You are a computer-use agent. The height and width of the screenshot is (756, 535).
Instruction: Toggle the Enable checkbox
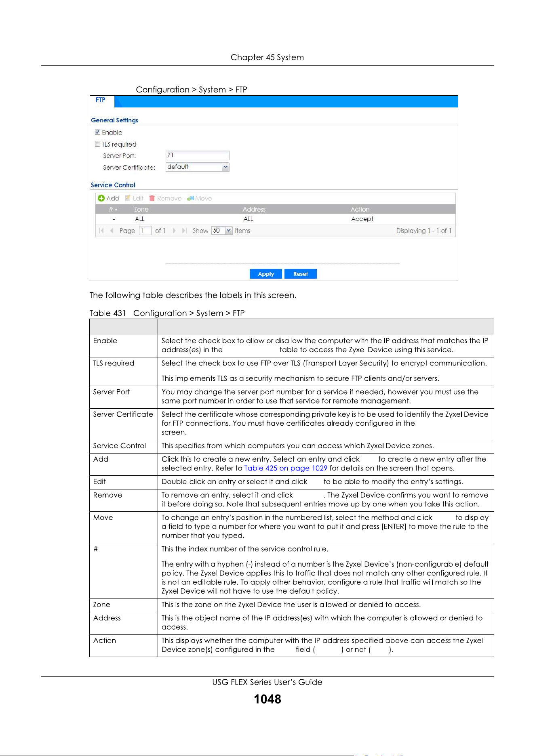coord(97,132)
